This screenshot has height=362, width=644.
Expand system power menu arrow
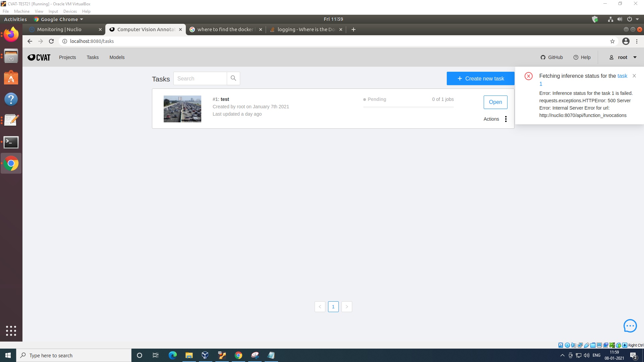click(x=637, y=19)
